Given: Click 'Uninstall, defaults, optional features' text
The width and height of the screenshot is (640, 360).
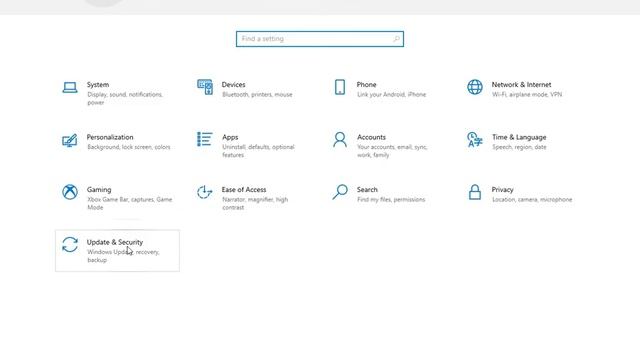Looking at the screenshot, I should point(258,151).
